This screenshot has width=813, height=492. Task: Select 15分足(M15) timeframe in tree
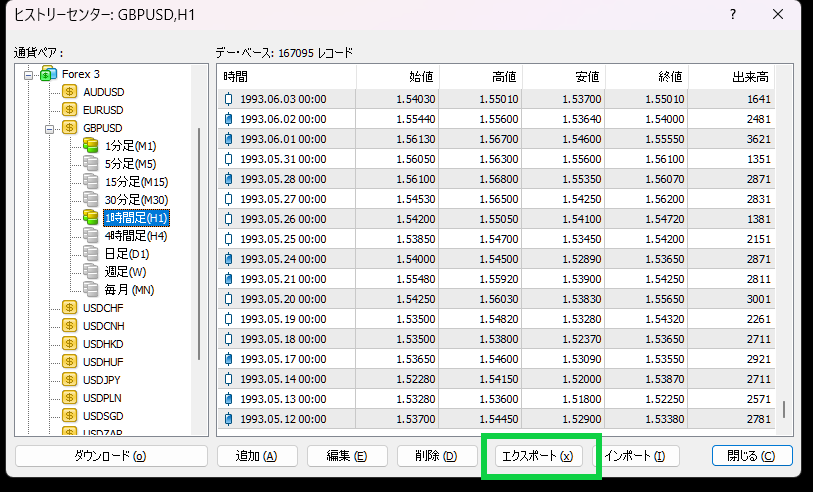136,182
